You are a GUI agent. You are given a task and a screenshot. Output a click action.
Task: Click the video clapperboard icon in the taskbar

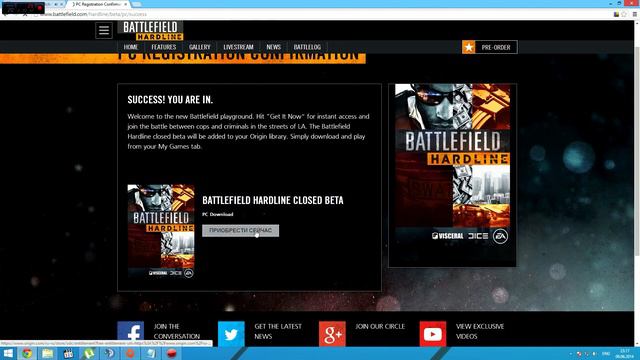[x=68, y=353]
